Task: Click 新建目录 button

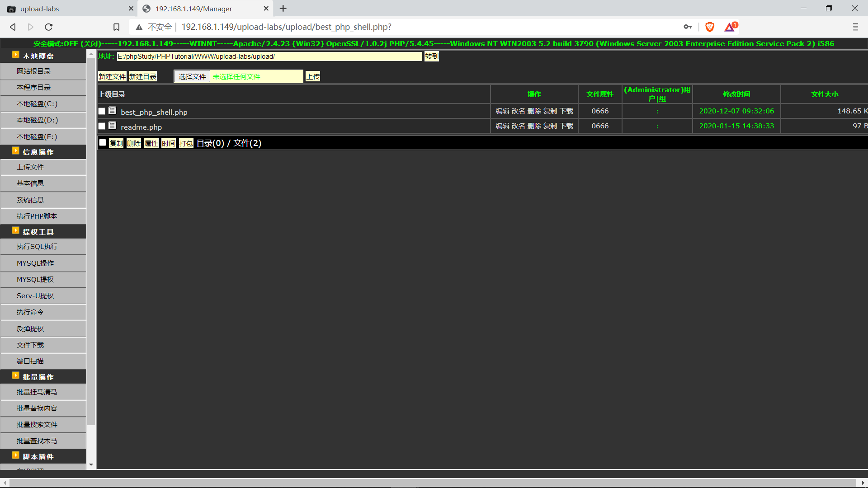Action: click(143, 76)
